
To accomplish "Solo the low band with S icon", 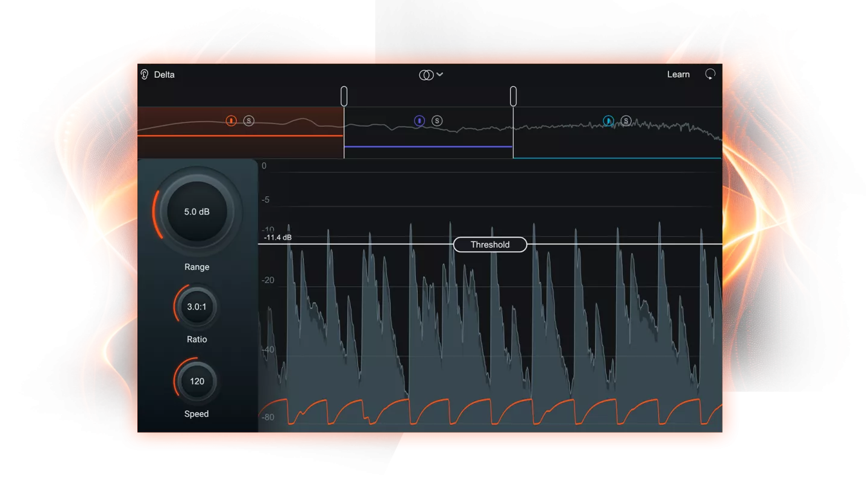I will pos(249,121).
